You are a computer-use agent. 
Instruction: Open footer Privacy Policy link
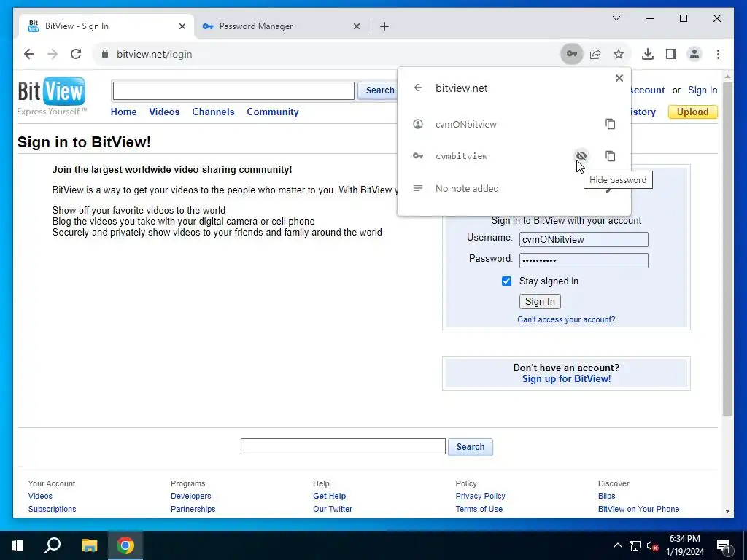pos(480,496)
